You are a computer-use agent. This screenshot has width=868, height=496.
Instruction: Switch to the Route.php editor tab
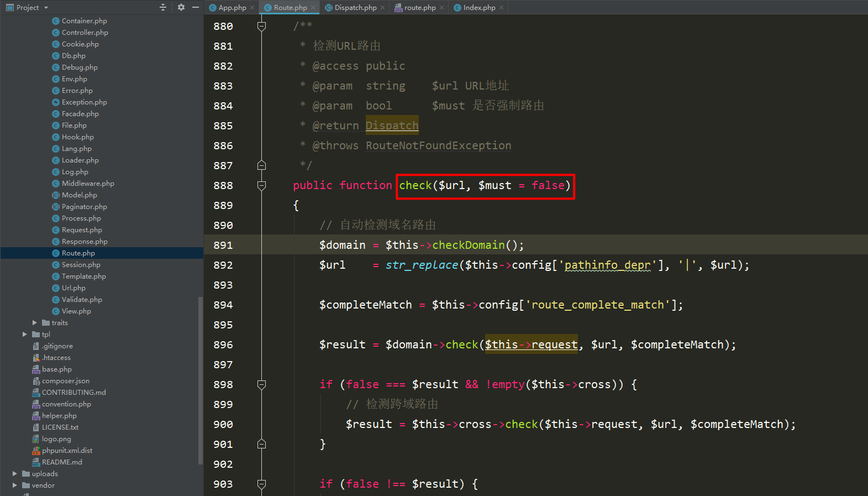click(290, 8)
